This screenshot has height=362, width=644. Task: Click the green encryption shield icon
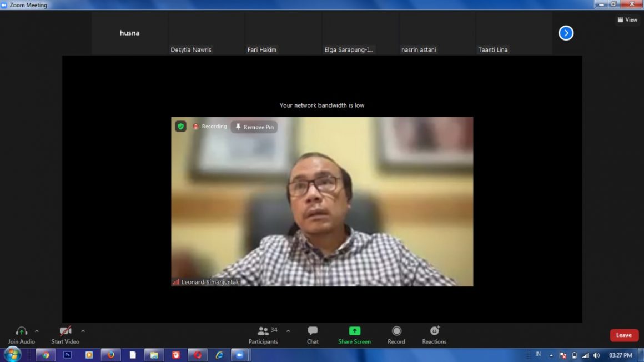click(x=180, y=127)
